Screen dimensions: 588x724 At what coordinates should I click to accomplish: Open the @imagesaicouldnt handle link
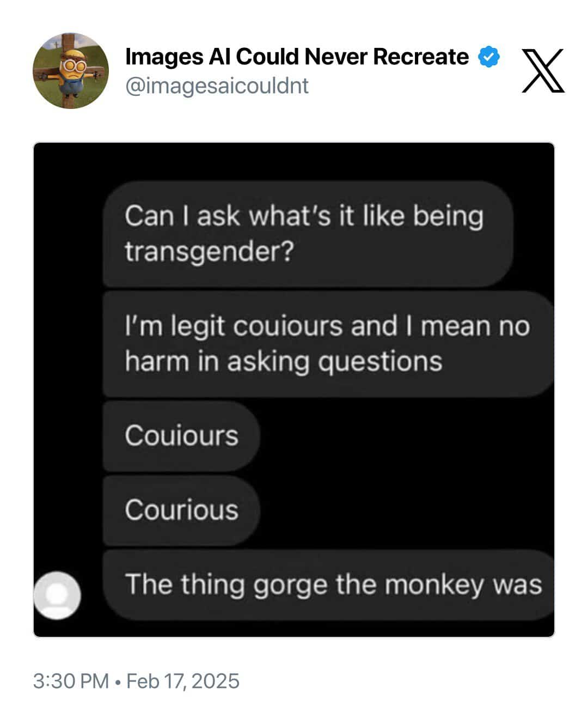(x=217, y=86)
